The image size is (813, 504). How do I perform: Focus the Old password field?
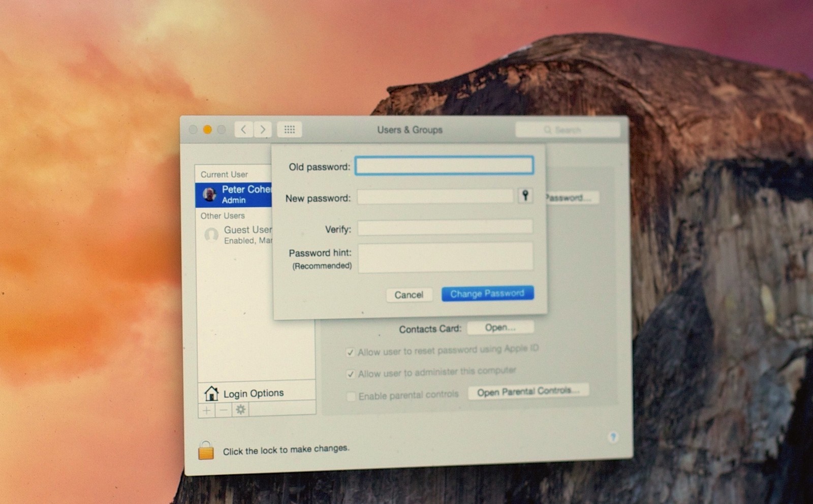[x=444, y=166]
